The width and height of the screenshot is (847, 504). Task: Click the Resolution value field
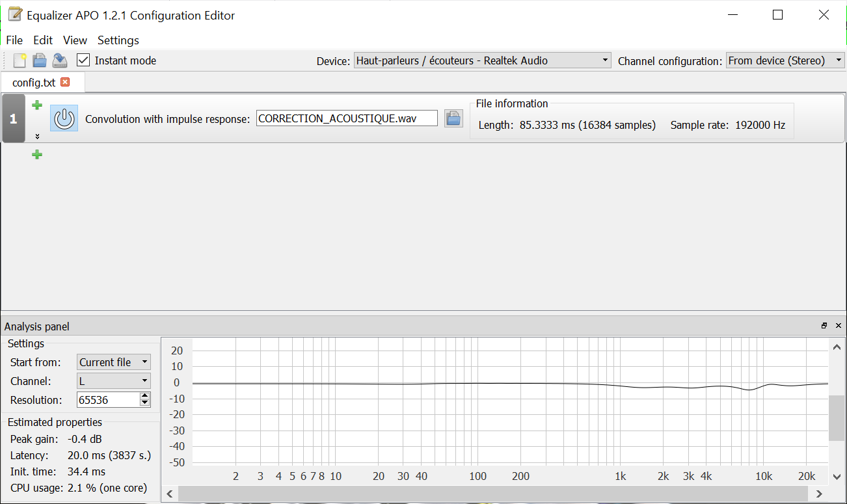(108, 400)
